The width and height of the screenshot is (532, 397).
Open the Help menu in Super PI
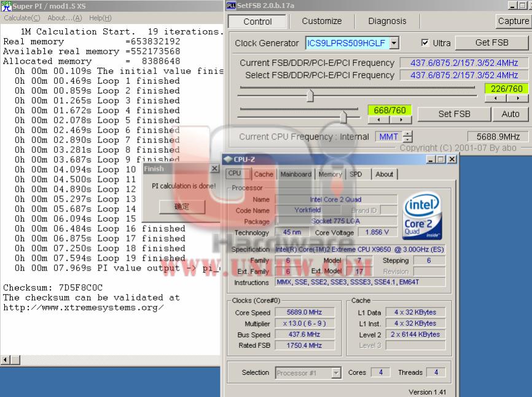100,18
